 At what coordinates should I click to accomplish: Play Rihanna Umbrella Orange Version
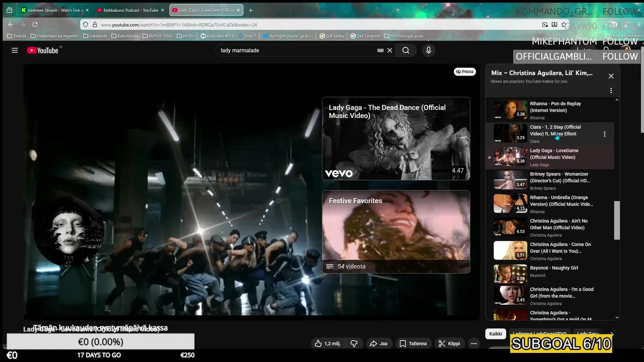coord(549,205)
